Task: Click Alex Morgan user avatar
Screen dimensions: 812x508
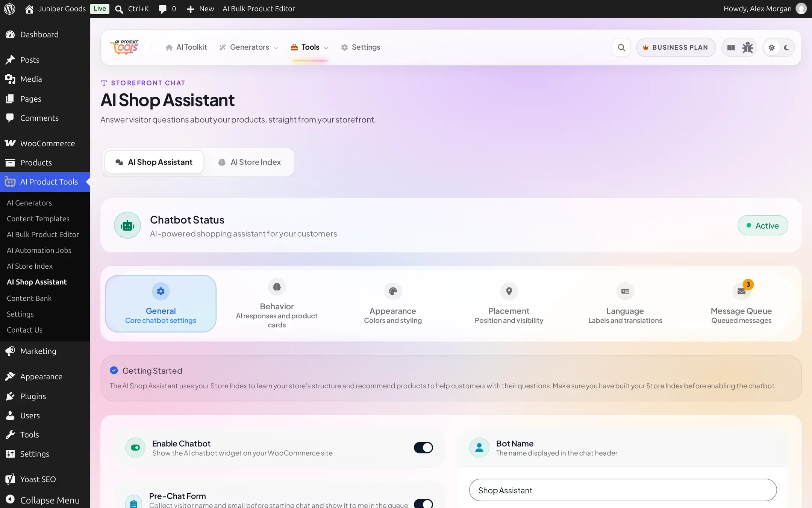Action: [801, 9]
